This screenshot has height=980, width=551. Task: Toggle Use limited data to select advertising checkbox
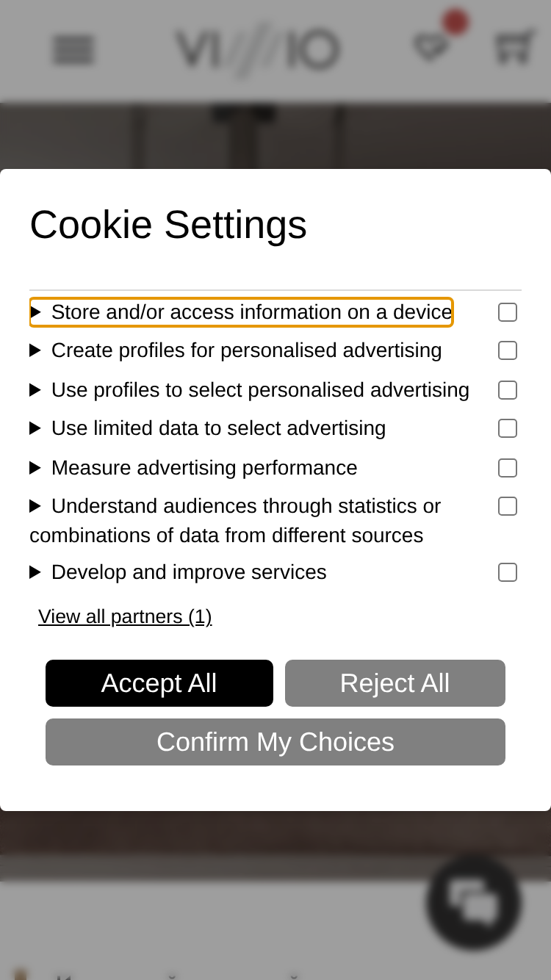coord(508,428)
